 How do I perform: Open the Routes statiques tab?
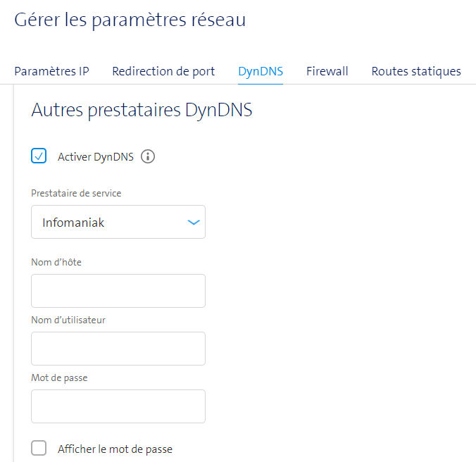tap(416, 71)
